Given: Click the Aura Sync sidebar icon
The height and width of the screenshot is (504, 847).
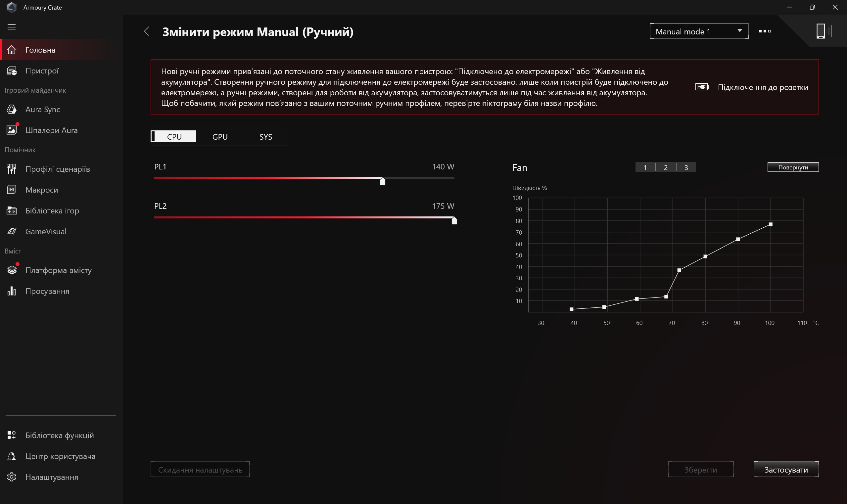Looking at the screenshot, I should (12, 109).
